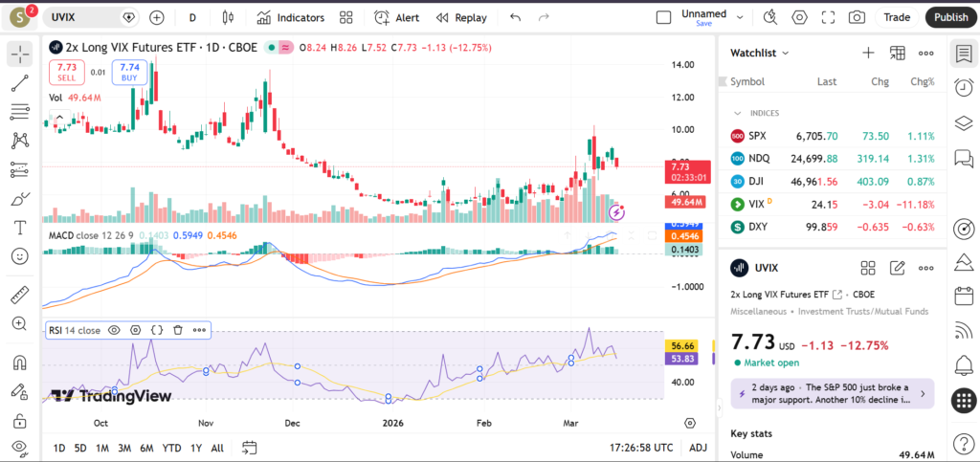Pick the Measure ruler tool

click(x=19, y=296)
